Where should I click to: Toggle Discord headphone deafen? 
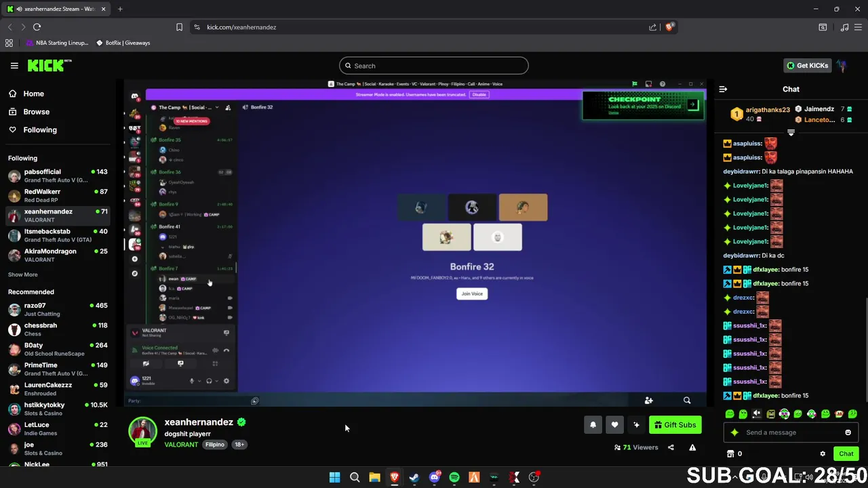coord(209,381)
